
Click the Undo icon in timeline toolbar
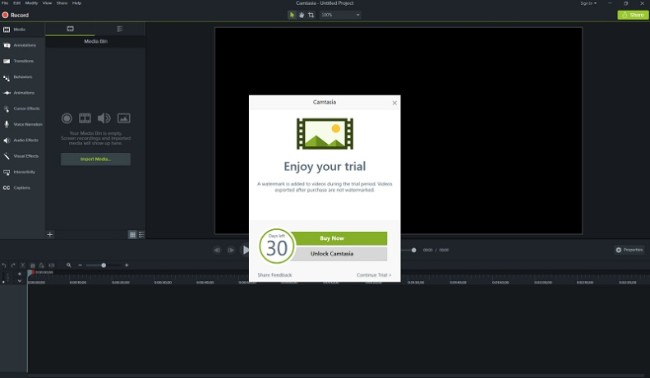pyautogui.click(x=4, y=265)
